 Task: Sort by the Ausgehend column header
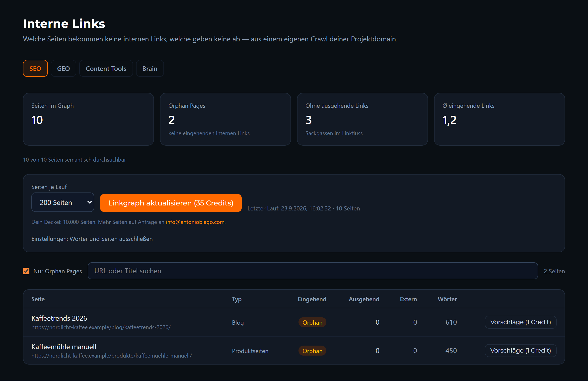[x=364, y=299]
